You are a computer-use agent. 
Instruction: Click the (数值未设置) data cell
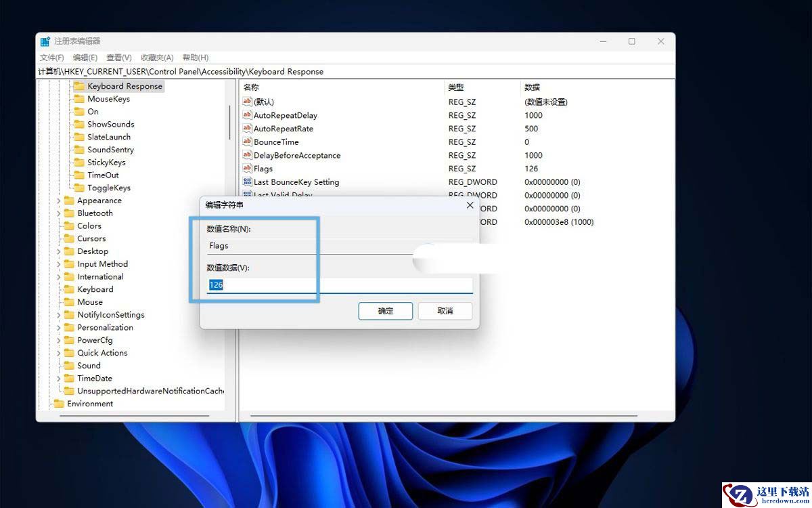(546, 102)
